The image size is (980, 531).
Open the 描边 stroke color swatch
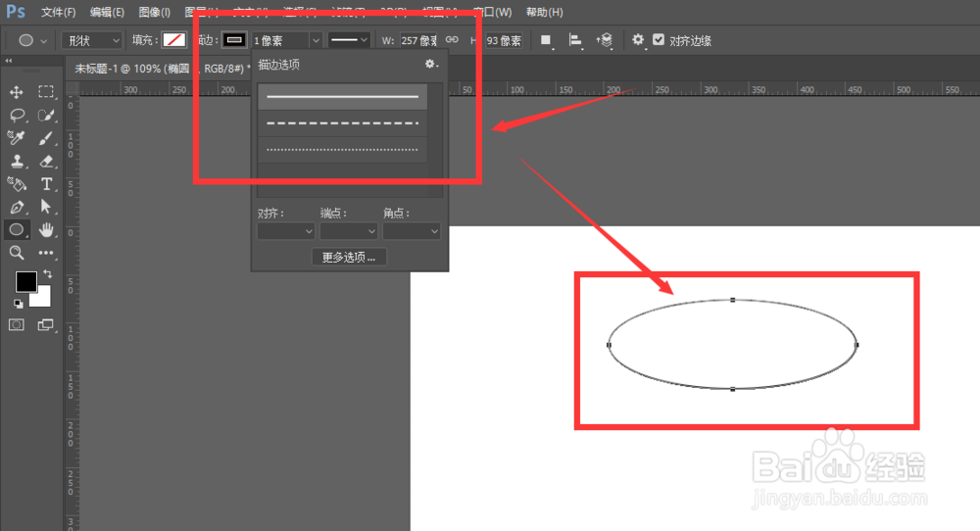tap(234, 40)
